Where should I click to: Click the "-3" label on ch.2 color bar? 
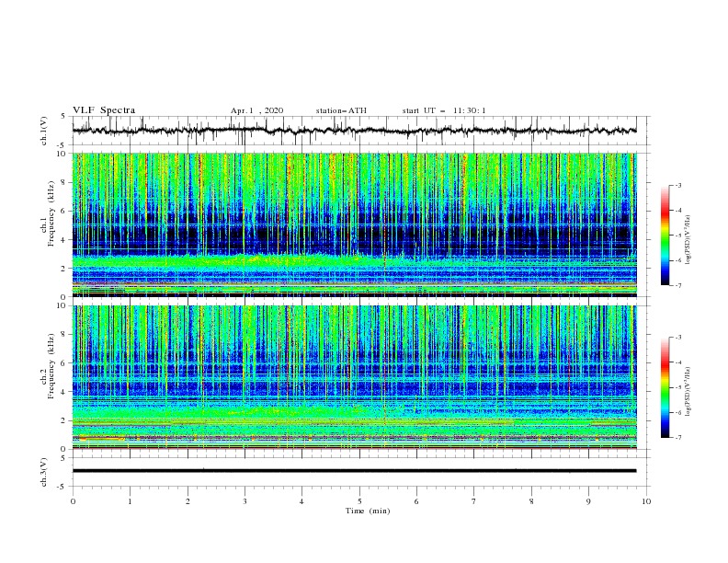pyautogui.click(x=678, y=338)
